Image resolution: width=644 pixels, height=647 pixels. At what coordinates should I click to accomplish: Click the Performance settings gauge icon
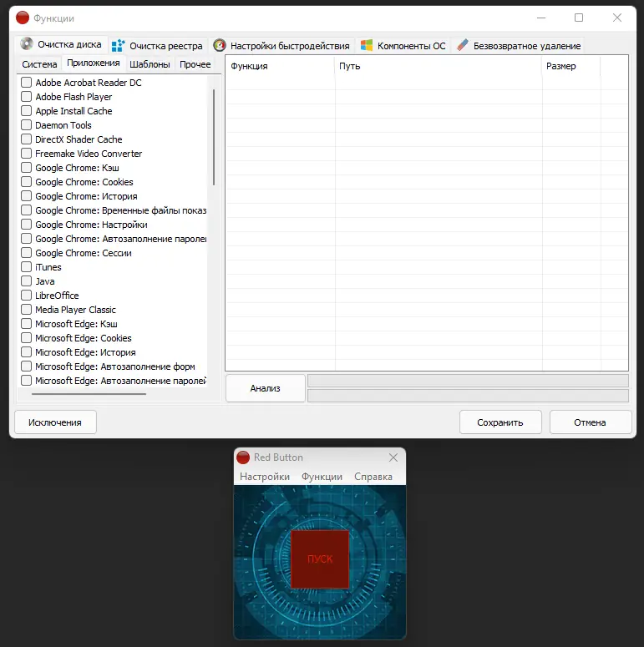pos(220,45)
